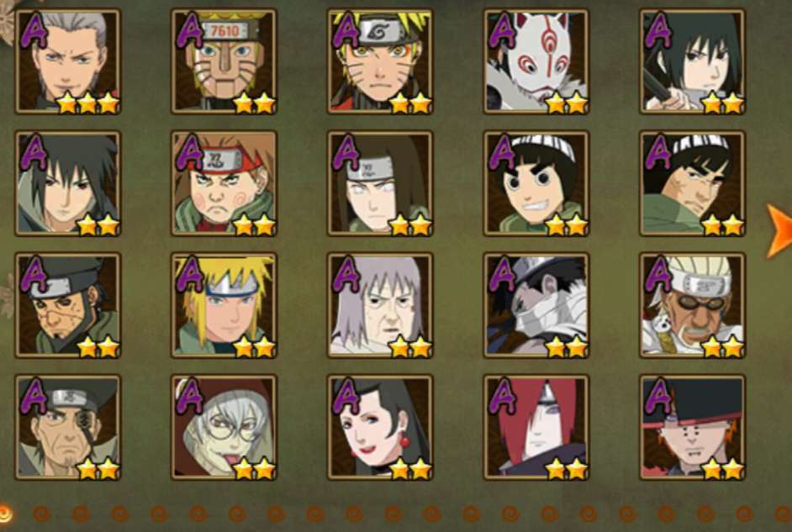Select the three-star gray-haired ninja card
792x532 pixels.
pos(68,61)
